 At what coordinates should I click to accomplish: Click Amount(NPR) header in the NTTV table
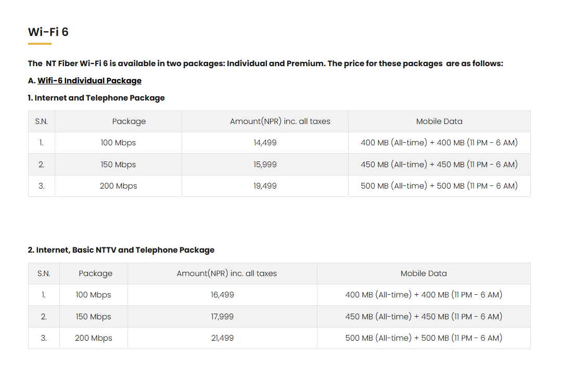pos(227,273)
